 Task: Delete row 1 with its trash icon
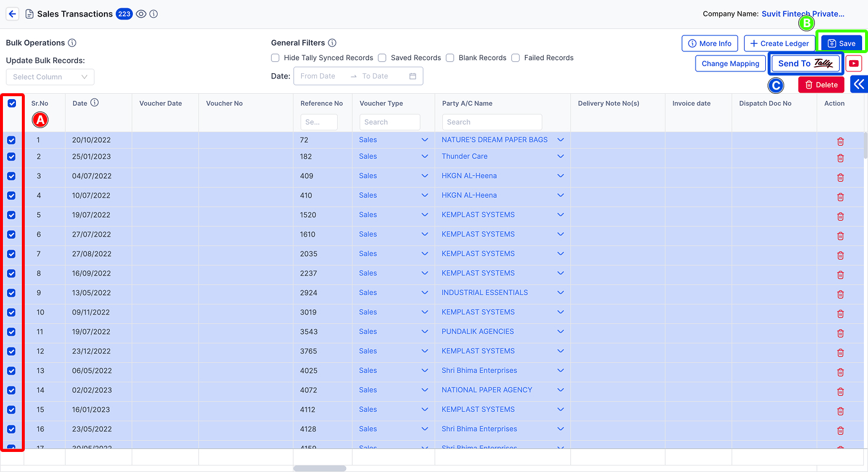pyautogui.click(x=840, y=142)
